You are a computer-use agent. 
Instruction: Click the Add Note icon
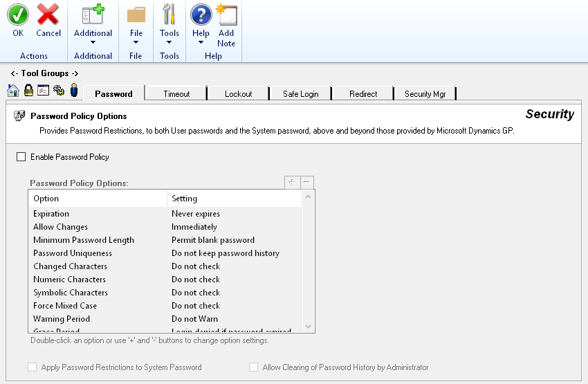(x=226, y=15)
